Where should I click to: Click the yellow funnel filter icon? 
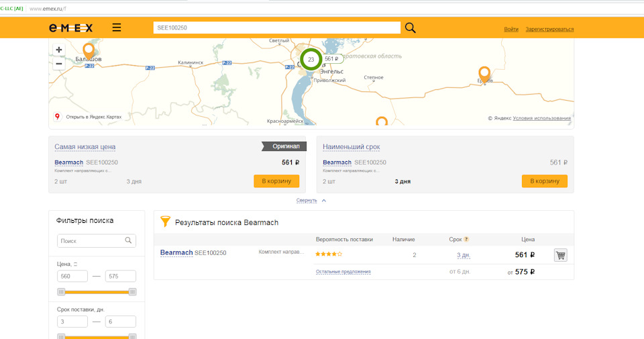(x=165, y=222)
